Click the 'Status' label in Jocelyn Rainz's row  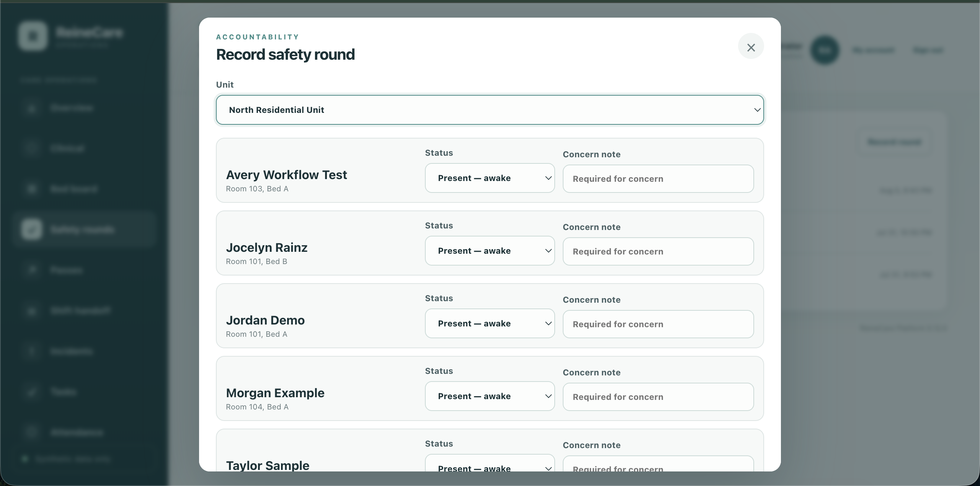(x=439, y=225)
